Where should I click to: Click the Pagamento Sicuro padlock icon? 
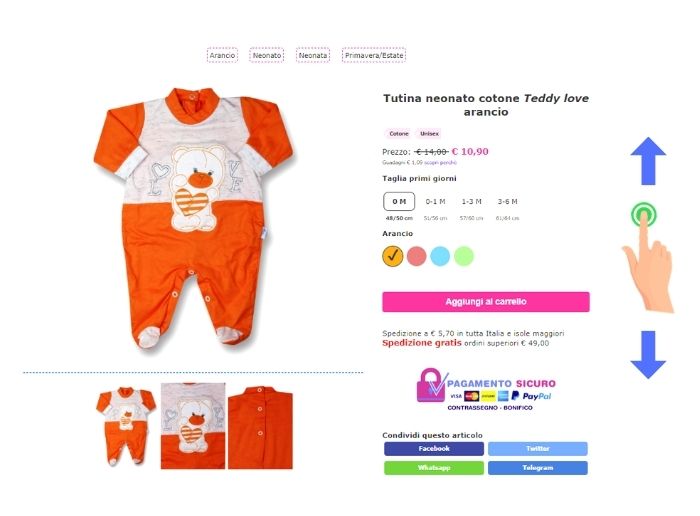tap(431, 385)
